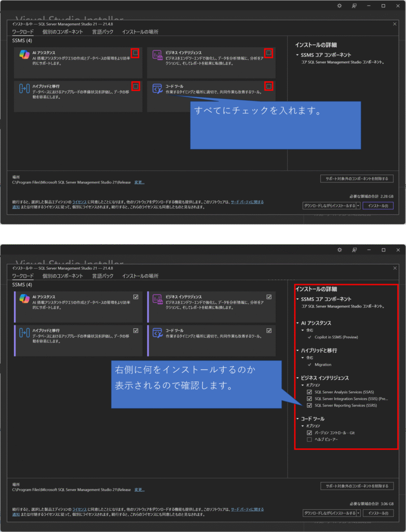Collapse the コード ツール details section
The width and height of the screenshot is (406, 532).
[x=297, y=419]
